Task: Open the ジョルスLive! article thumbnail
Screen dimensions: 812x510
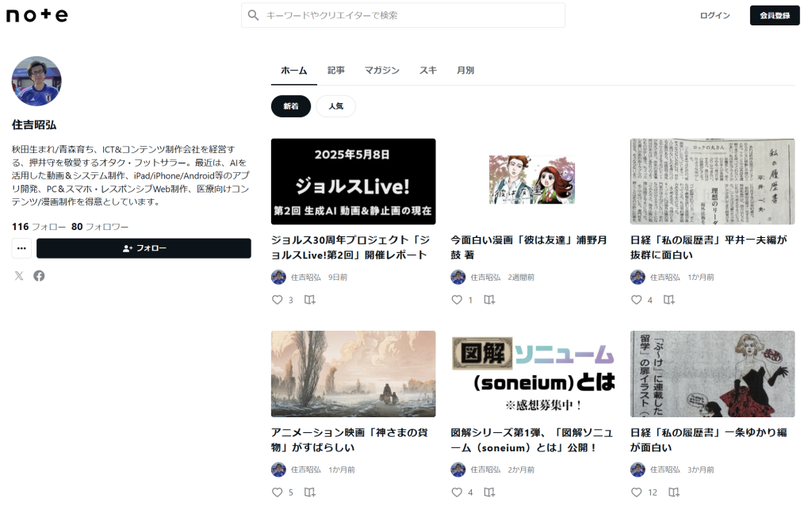Action: coord(353,182)
